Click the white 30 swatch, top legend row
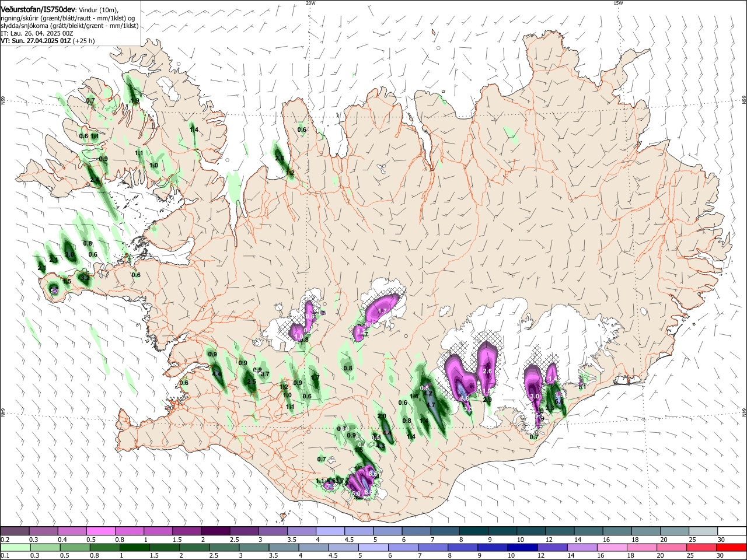 coord(731,531)
